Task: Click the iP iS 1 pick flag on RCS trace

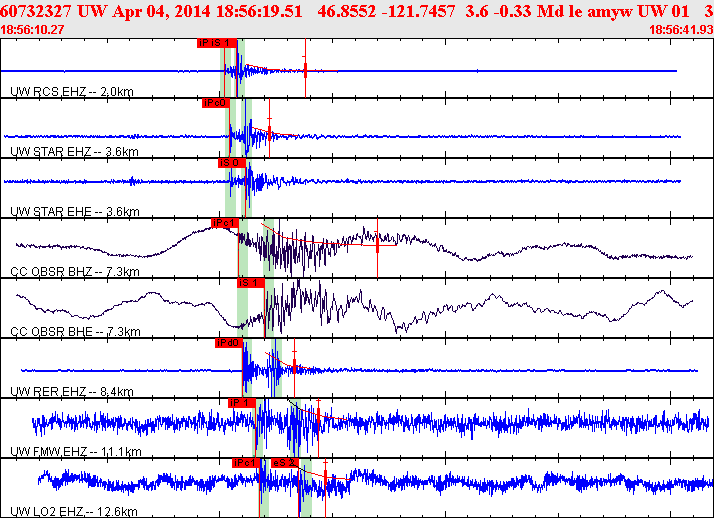Action: 217,43
